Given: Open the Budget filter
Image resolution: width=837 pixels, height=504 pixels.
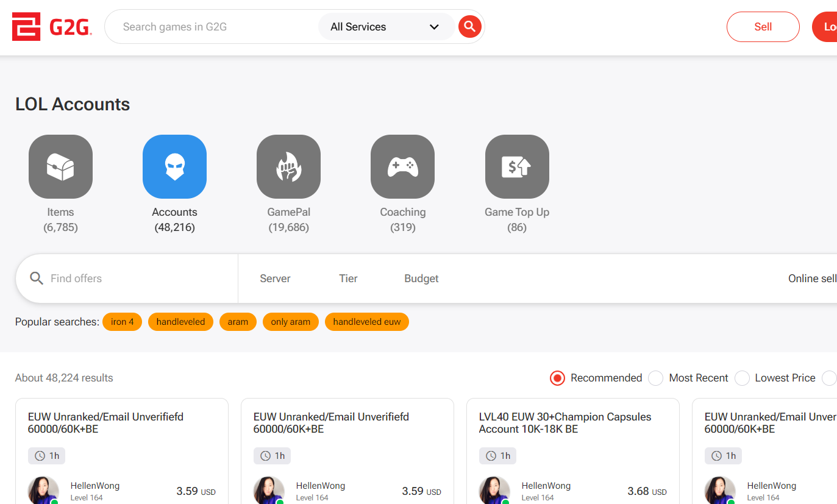Looking at the screenshot, I should [x=421, y=279].
